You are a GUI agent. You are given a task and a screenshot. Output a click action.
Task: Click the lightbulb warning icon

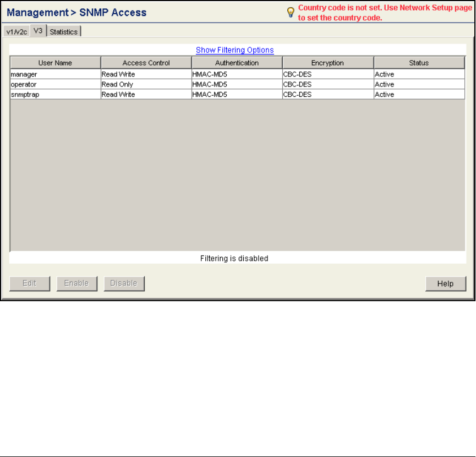[x=291, y=13]
